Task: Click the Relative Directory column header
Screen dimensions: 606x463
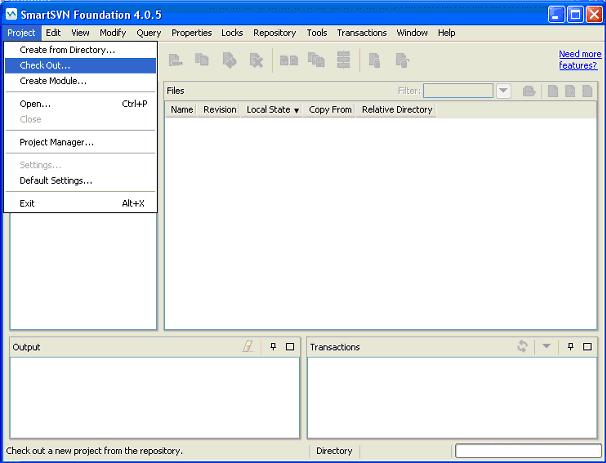Action: pos(396,110)
